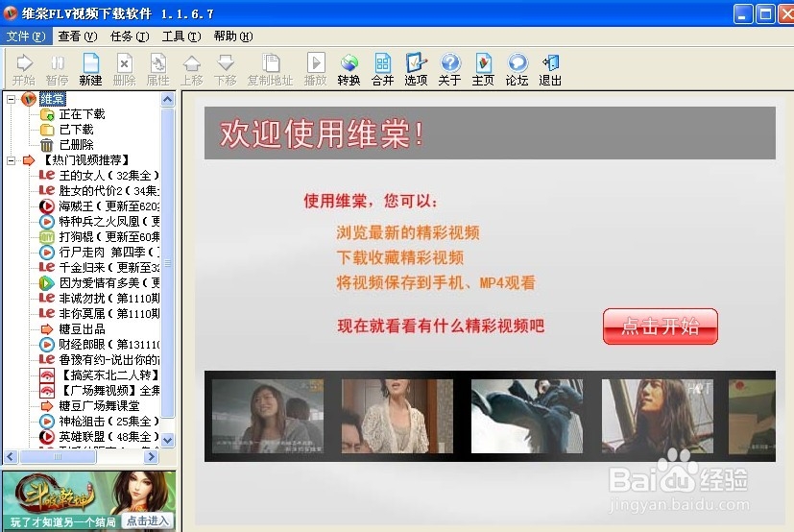Open the 帮助(H) menu
Screen dimensions: 794x532
pyautogui.click(x=233, y=36)
